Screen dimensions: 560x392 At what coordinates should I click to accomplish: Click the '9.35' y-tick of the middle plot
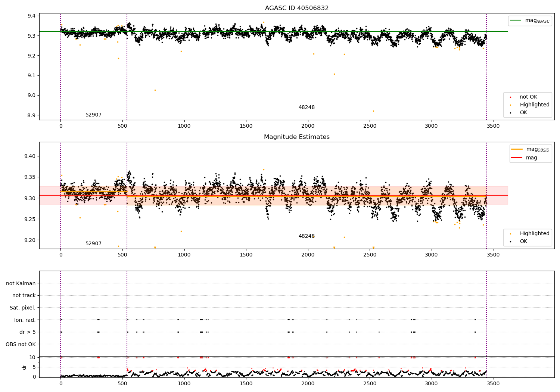[30, 177]
